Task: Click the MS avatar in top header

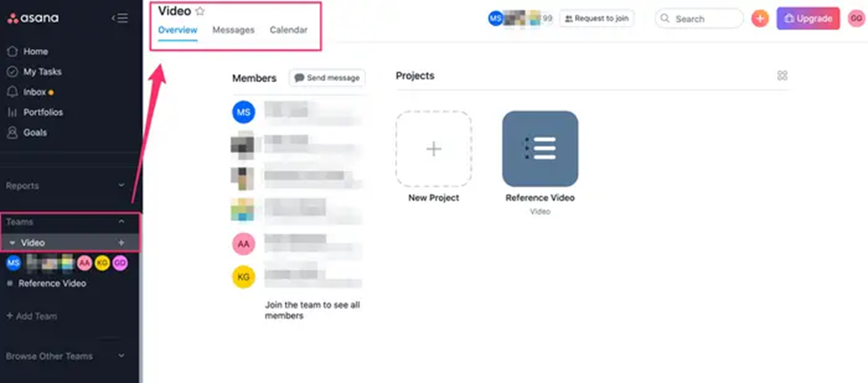Action: pyautogui.click(x=496, y=19)
